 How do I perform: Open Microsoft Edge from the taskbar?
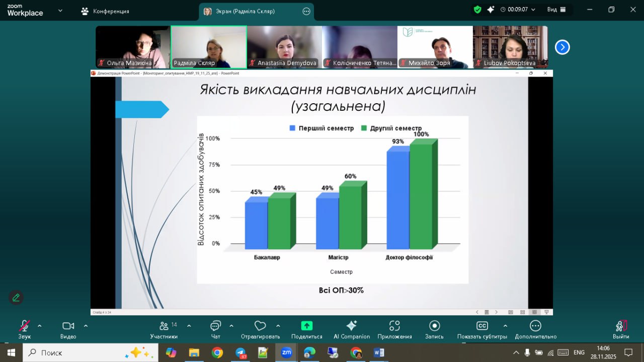pyautogui.click(x=309, y=352)
